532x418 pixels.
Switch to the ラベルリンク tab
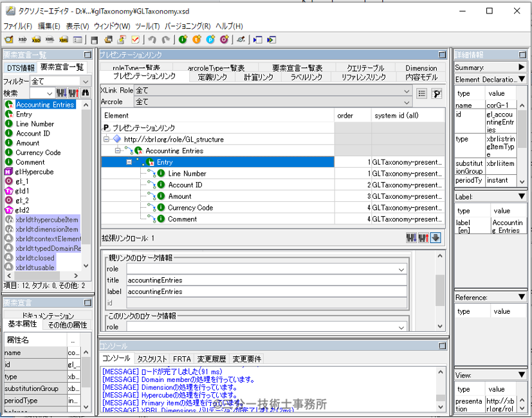coord(306,77)
